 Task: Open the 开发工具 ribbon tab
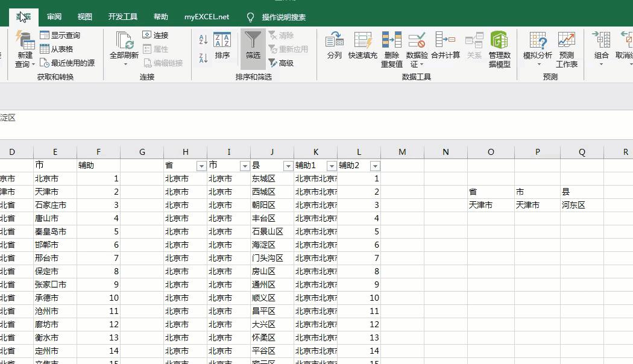(122, 17)
